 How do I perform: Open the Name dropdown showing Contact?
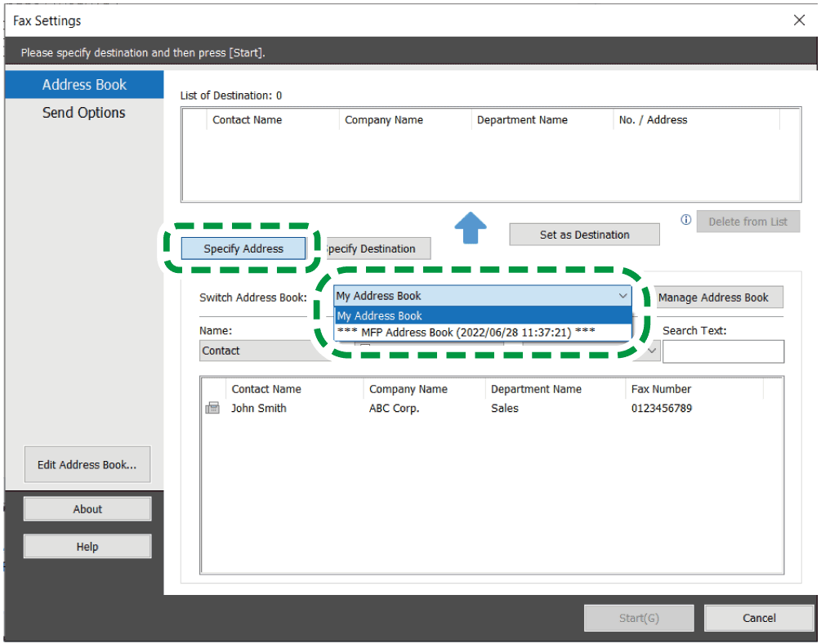pos(257,351)
